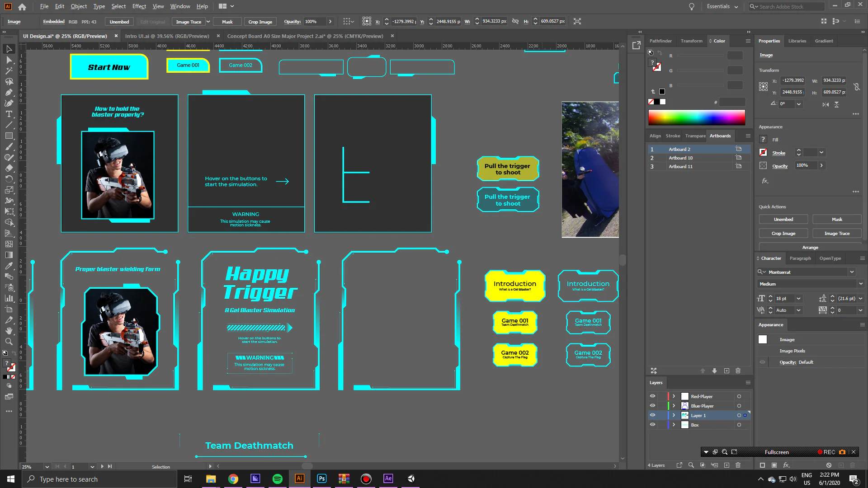Click the Crop Image quick action button
The image size is (868, 488).
tap(783, 234)
